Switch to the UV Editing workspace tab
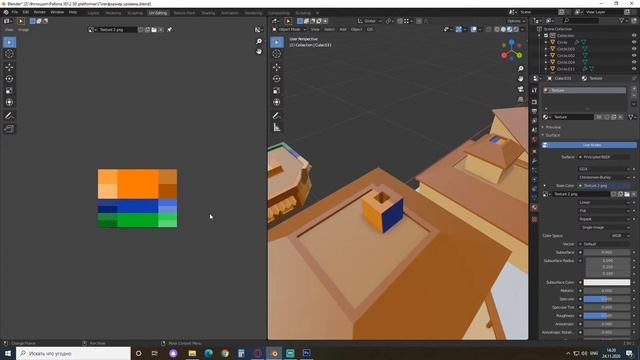 [x=158, y=13]
